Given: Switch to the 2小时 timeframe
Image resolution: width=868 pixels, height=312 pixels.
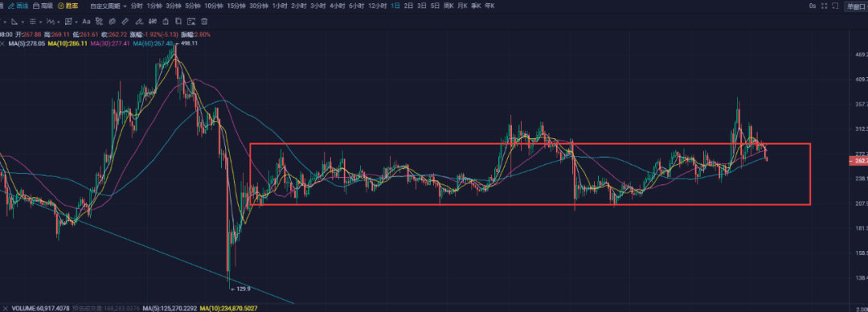Looking at the screenshot, I should pos(299,6).
